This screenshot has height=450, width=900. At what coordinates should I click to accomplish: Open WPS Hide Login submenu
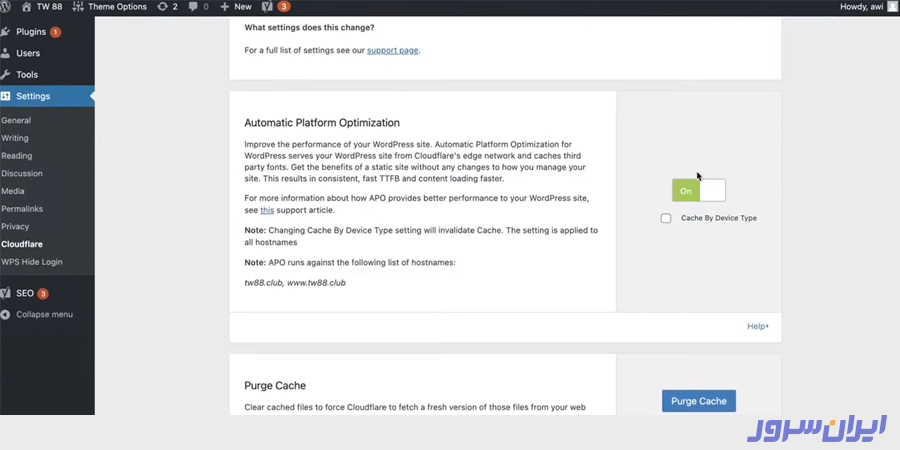(x=32, y=262)
